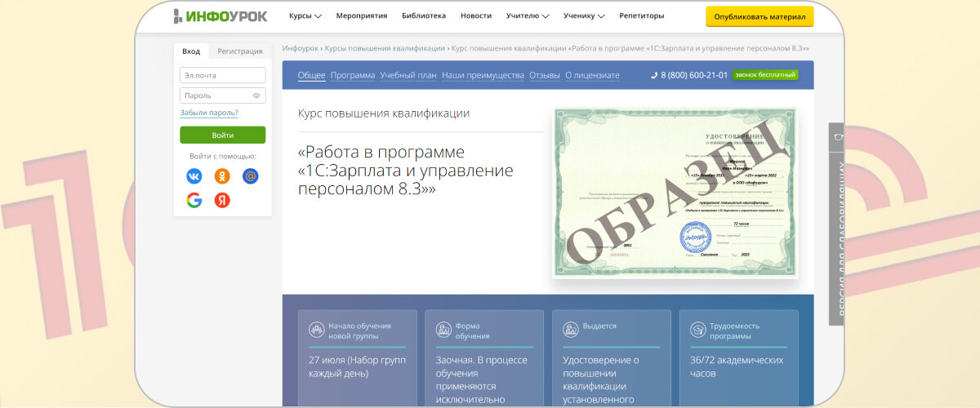Click the course title Работа в программе

tap(406, 171)
